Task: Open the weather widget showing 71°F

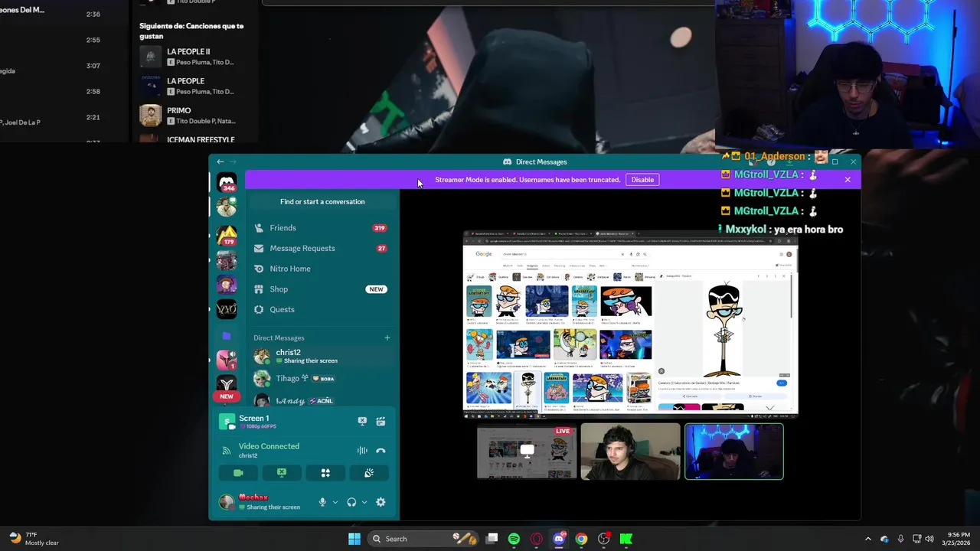Action: coord(34,539)
